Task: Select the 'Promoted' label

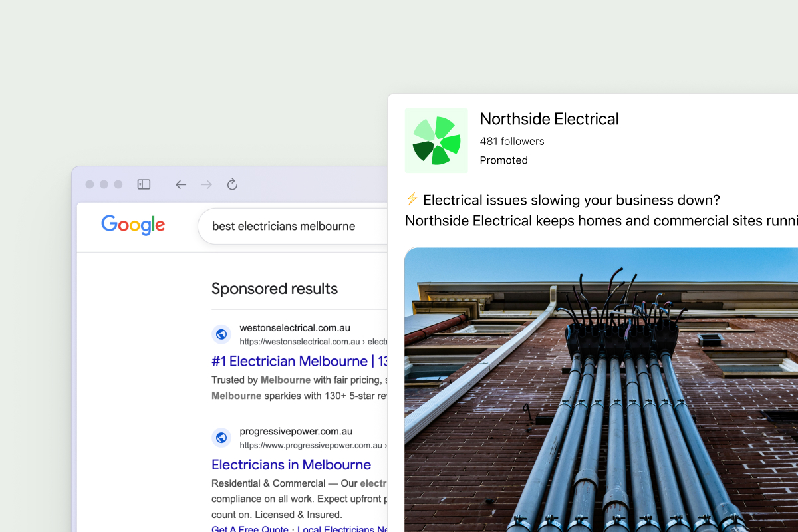Action: click(504, 160)
